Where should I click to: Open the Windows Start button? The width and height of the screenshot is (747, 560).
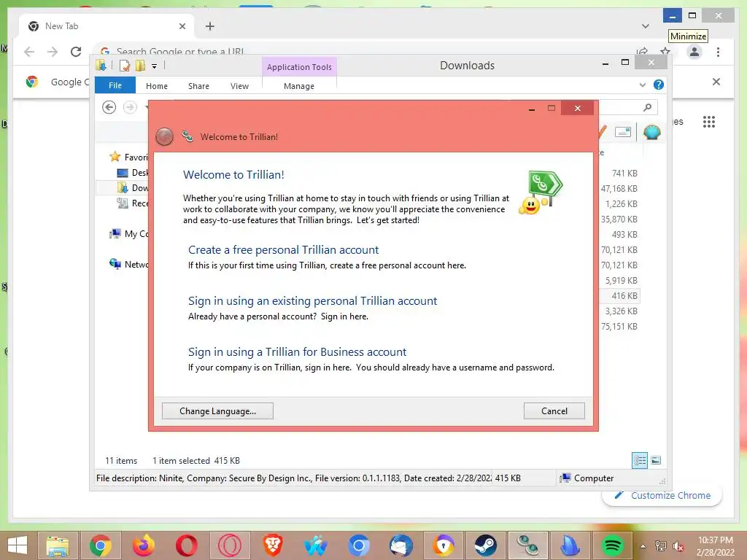(18, 545)
